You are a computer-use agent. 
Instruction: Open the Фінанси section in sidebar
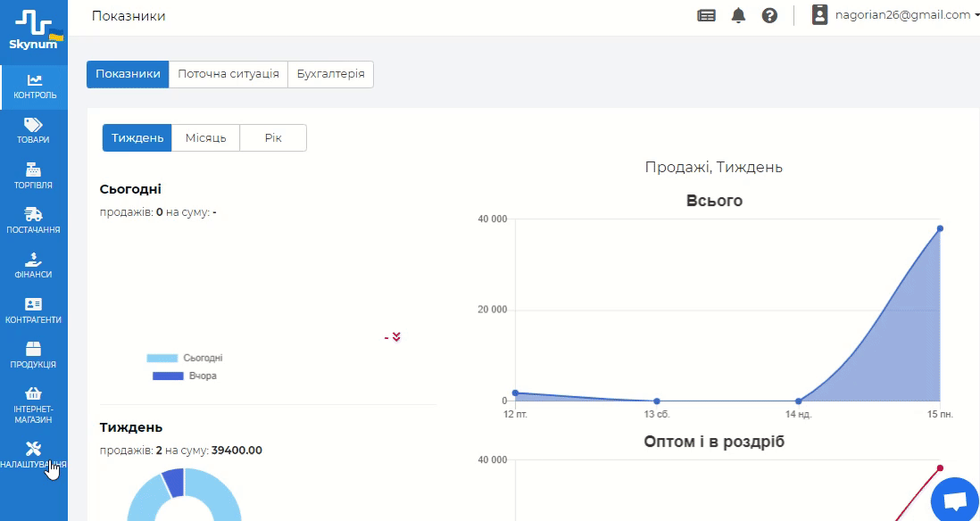click(x=35, y=267)
